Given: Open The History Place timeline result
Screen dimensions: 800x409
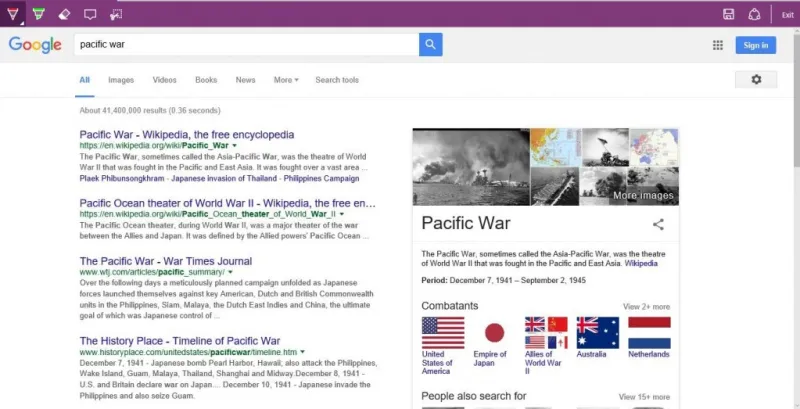Looking at the screenshot, I should tap(180, 341).
